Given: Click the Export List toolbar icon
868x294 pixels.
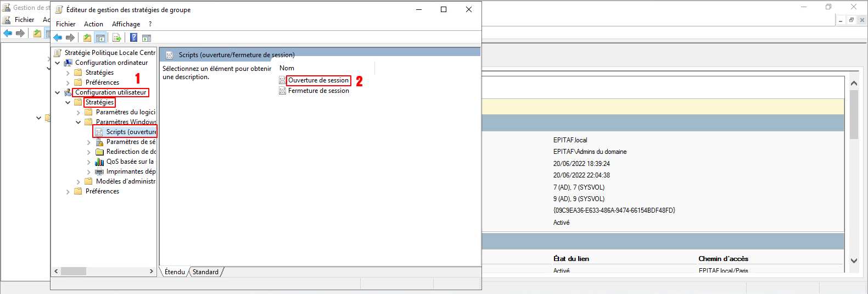Looking at the screenshot, I should point(116,38).
